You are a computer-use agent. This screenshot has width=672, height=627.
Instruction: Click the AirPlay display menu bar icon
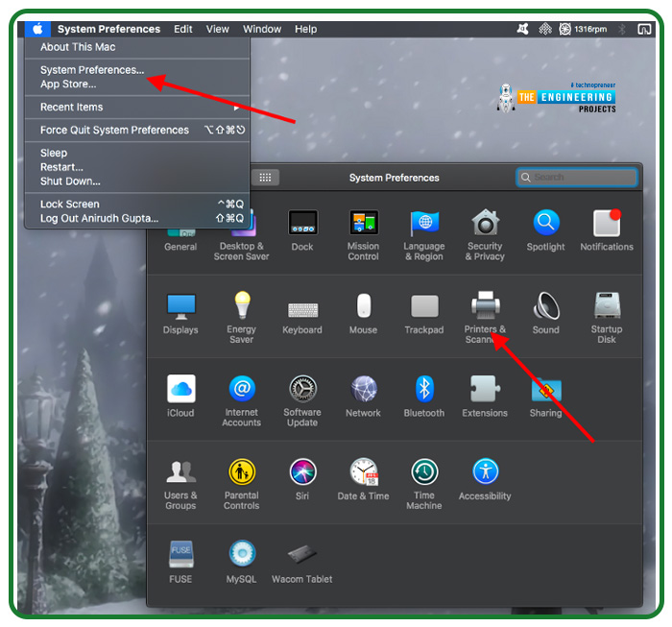point(644,29)
